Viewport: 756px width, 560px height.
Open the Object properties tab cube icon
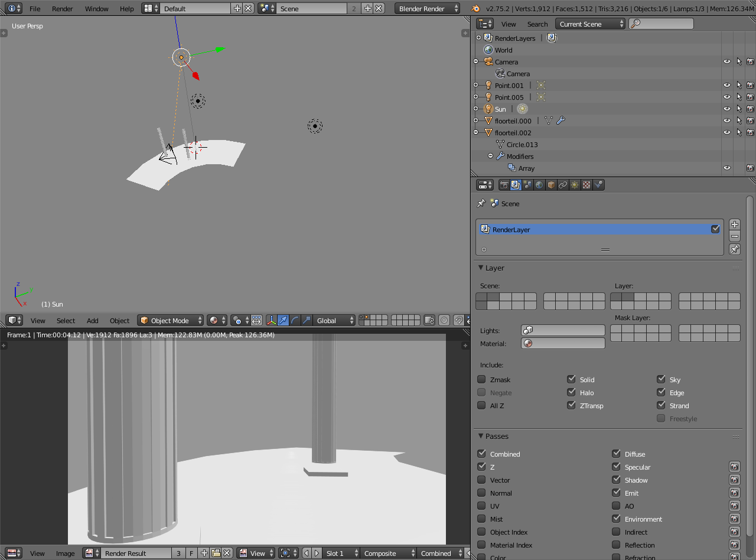coord(551,185)
